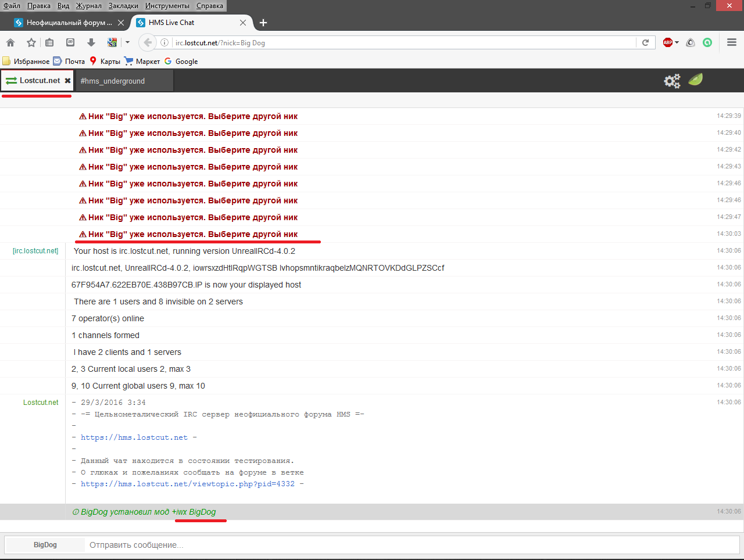Viewport: 744px width, 560px height.
Task: Expand the Adblock Plus dropdown arrow
Action: 677,42
